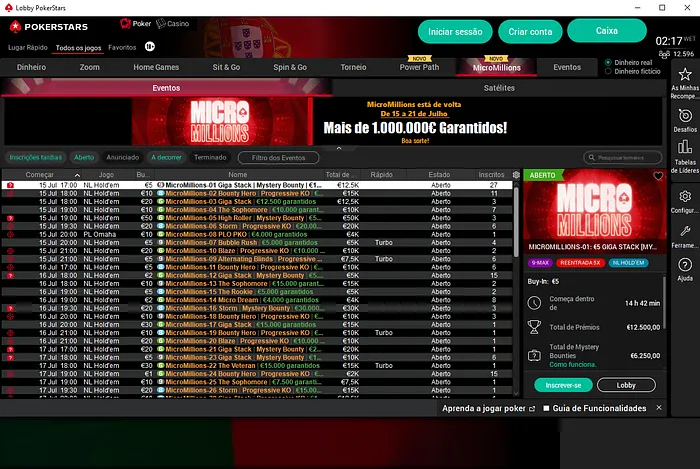Open the Como funciona link
The image size is (700, 469).
click(572, 365)
